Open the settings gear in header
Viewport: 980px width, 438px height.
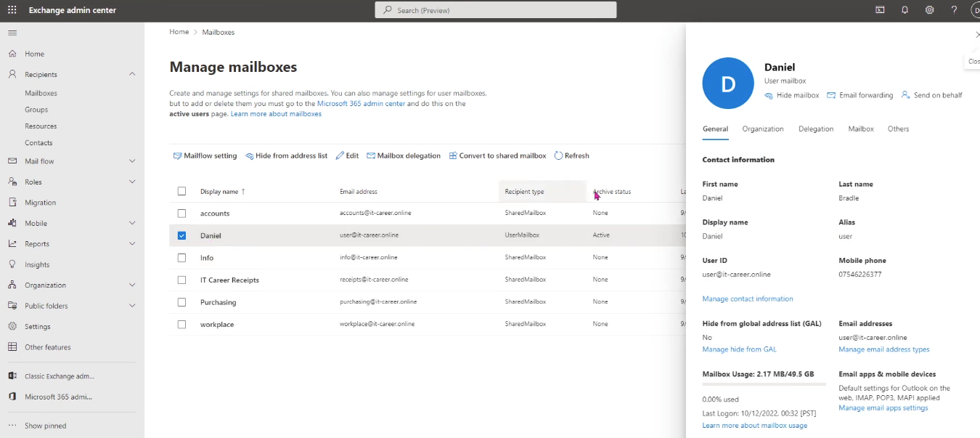pyautogui.click(x=929, y=10)
